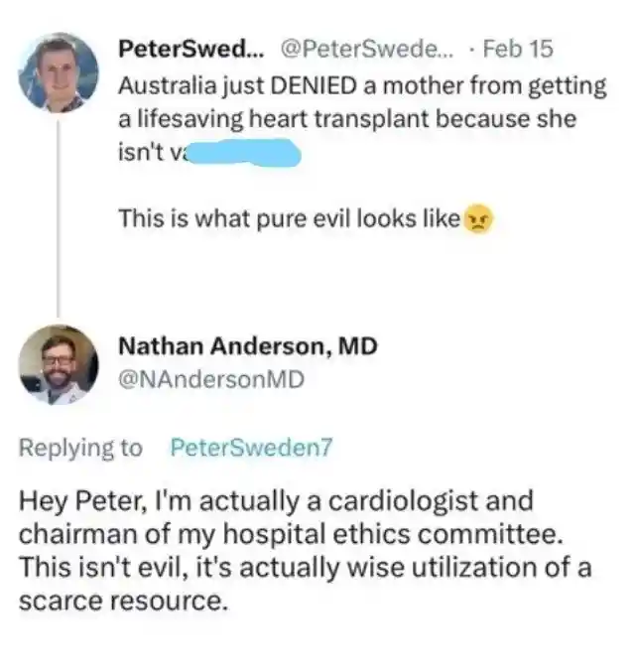Screen dimensions: 635x672
Task: Click the "Replying to" label
Action: click(x=80, y=449)
